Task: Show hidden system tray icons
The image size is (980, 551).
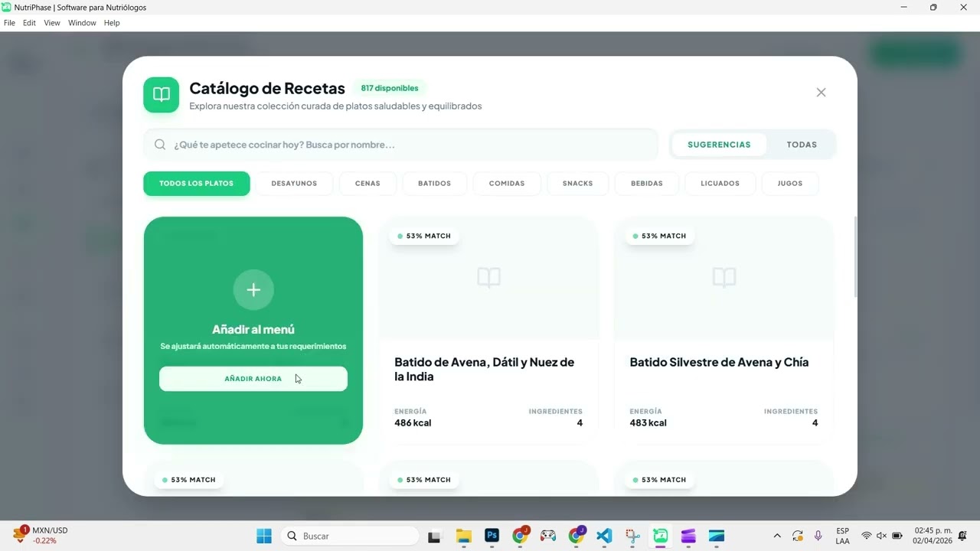Action: tap(777, 536)
